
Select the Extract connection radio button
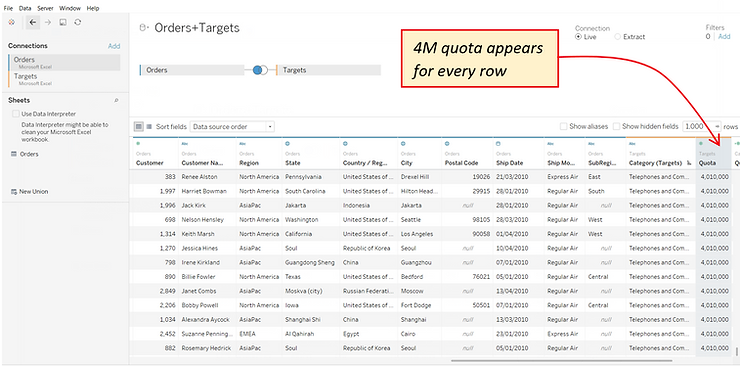point(617,37)
